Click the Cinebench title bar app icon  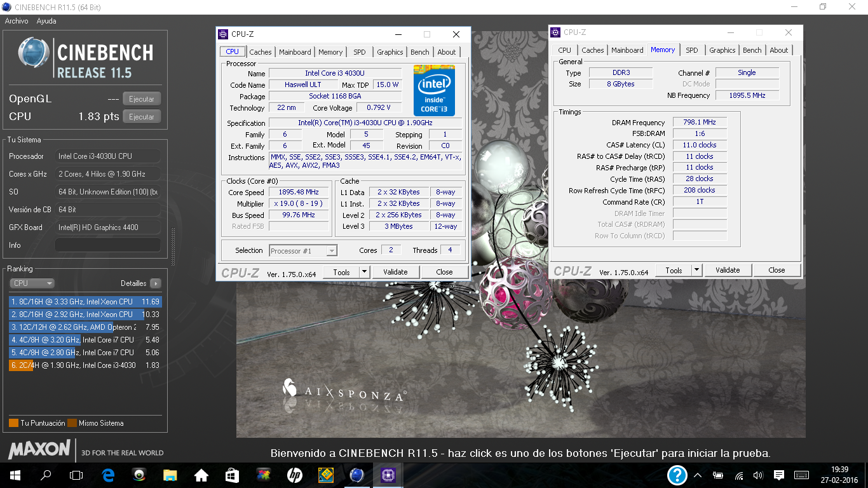point(7,7)
